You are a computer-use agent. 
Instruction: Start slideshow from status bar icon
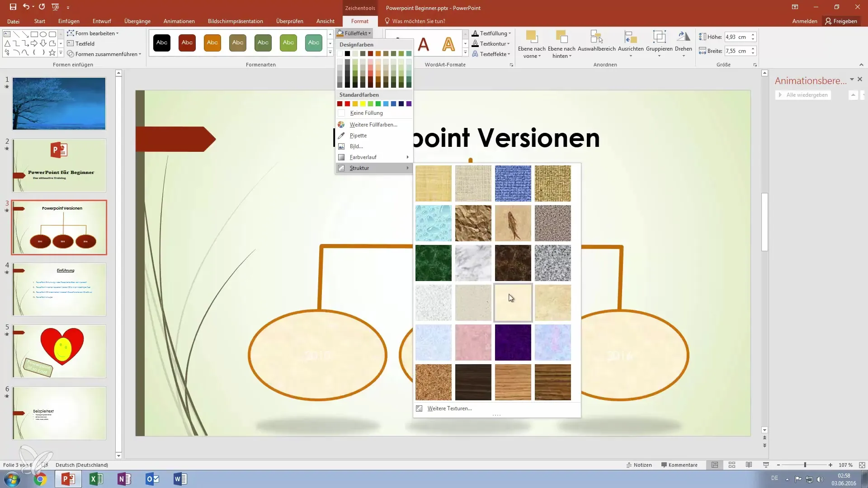766,465
